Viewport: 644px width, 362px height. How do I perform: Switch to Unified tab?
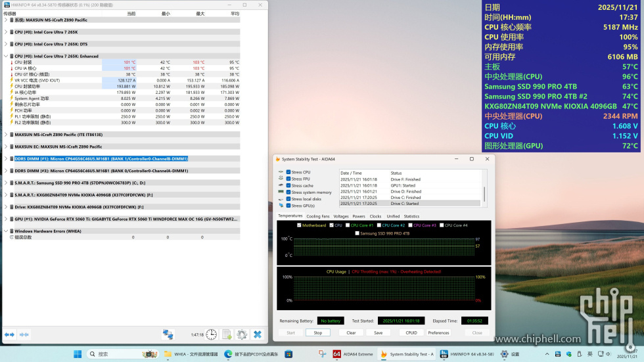pyautogui.click(x=393, y=216)
